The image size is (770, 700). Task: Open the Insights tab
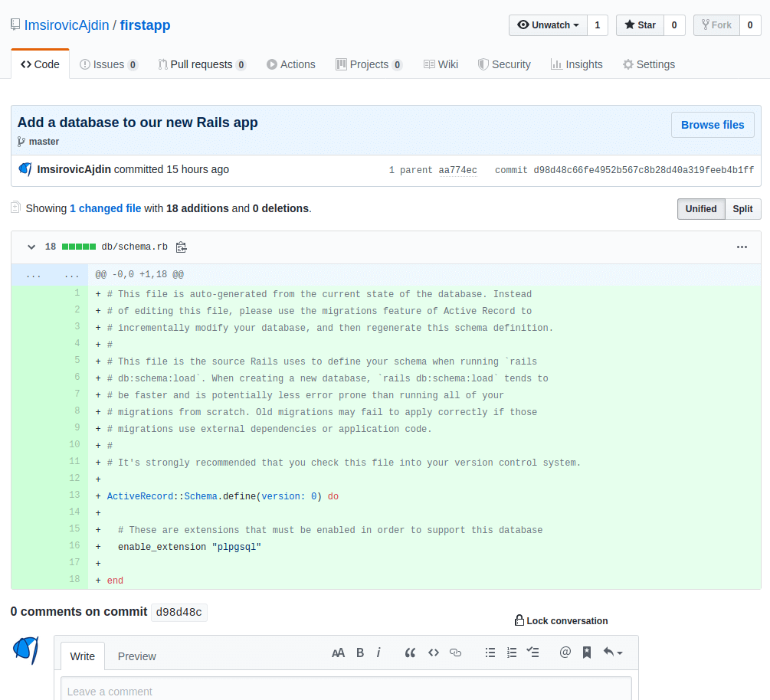point(576,64)
